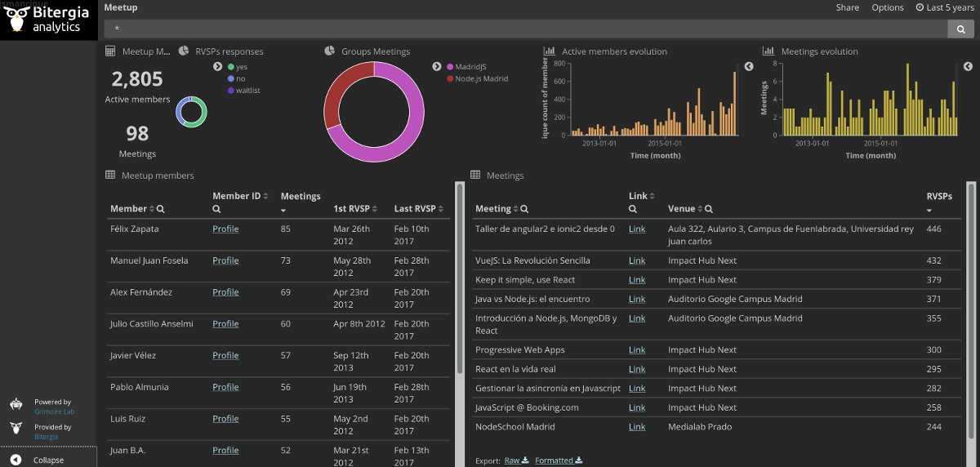Expand the Active members evolution legend arrow
The width and height of the screenshot is (980, 467).
pyautogui.click(x=749, y=67)
